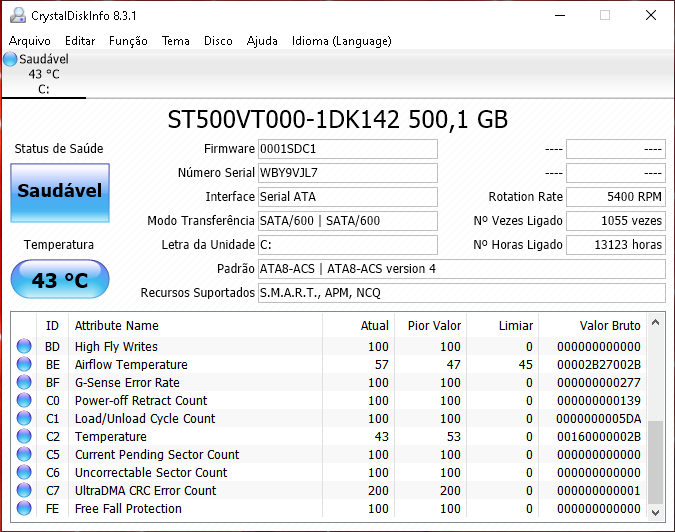
Task: Click status orb of Current Pending Sector Count row
Action: pos(24,454)
